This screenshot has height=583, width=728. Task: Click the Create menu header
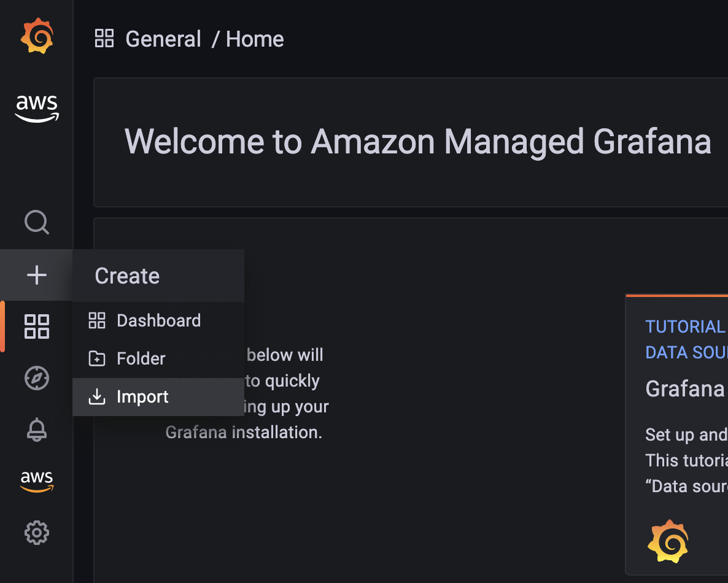coord(158,276)
